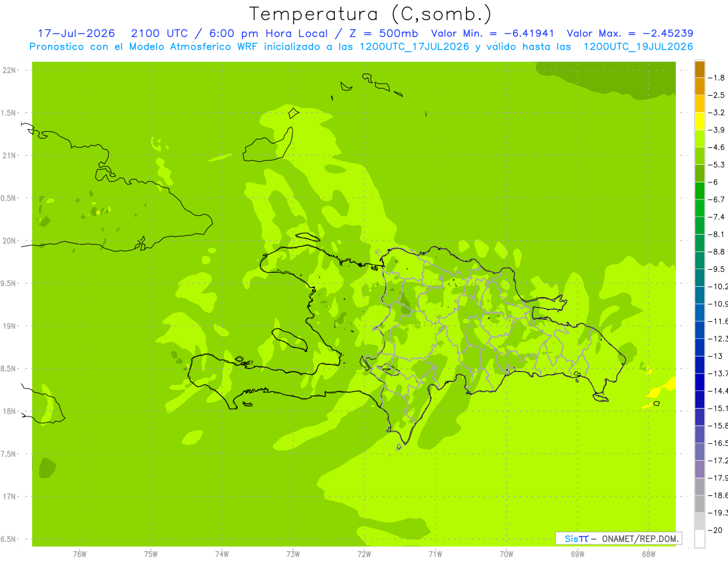728x562 pixels.
Task: Click the teal swatch between -9.5 and -10.2
Action: coord(699,278)
